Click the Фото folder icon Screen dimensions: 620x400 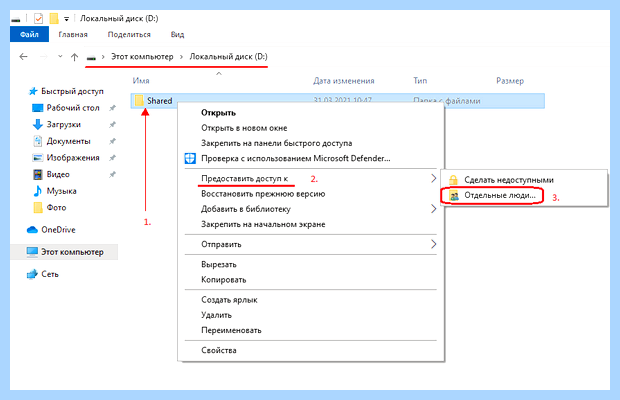[38, 208]
